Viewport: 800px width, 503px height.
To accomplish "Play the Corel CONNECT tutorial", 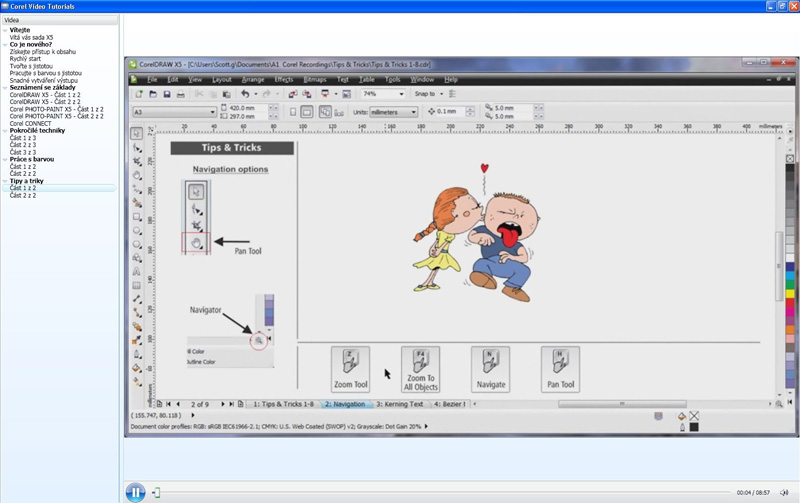I will 30,123.
